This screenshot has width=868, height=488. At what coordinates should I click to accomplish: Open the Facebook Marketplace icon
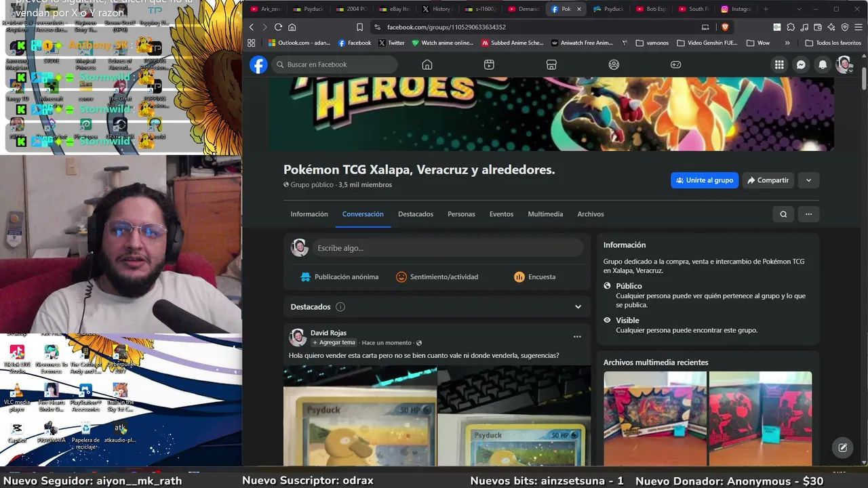click(551, 64)
